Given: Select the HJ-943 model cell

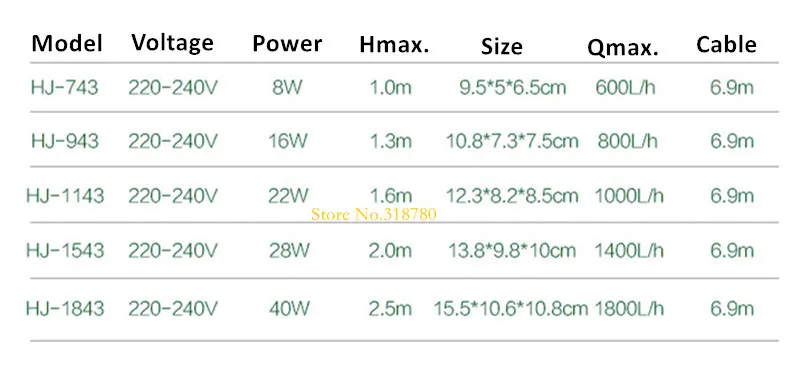Looking at the screenshot, I should pos(64,140).
